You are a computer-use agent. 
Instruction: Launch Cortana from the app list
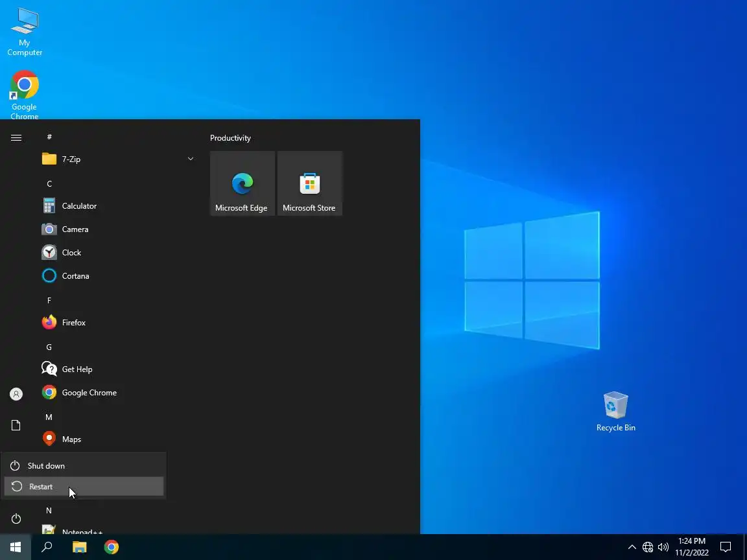point(119,275)
